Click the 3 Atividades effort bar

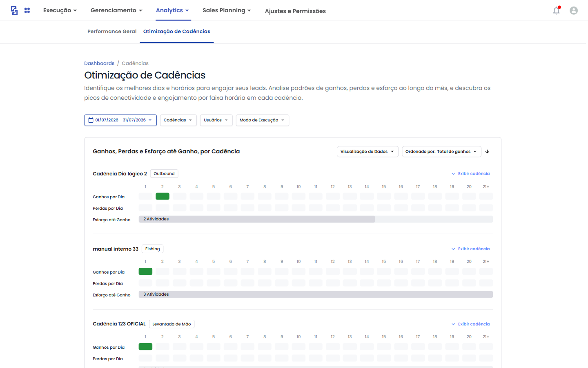coord(316,294)
